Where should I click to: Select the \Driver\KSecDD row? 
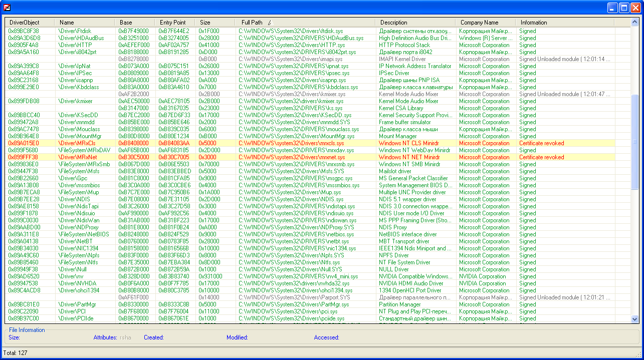310,115
